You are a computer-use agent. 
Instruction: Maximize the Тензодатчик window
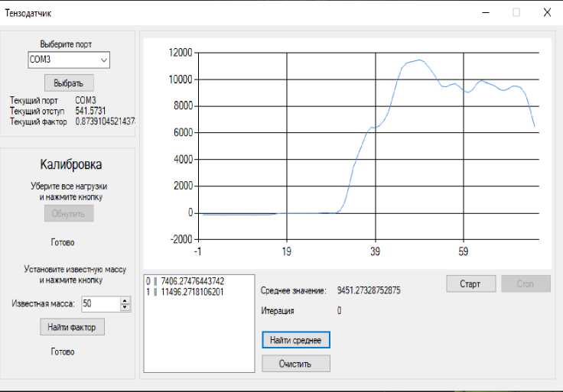coord(516,12)
